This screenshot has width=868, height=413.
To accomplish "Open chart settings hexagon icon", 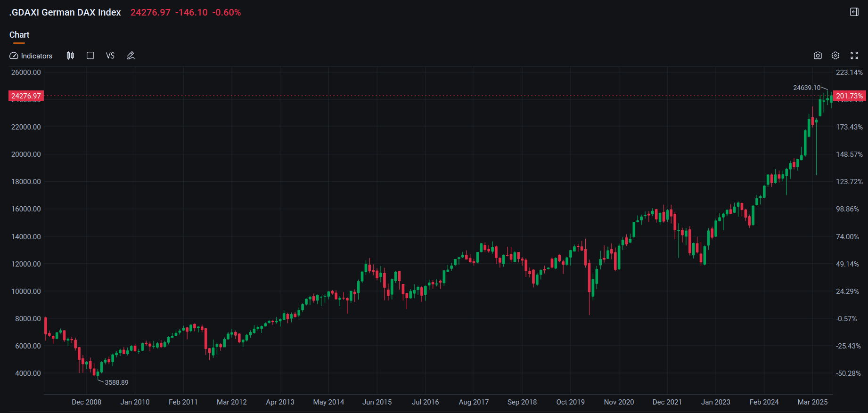I will point(835,56).
